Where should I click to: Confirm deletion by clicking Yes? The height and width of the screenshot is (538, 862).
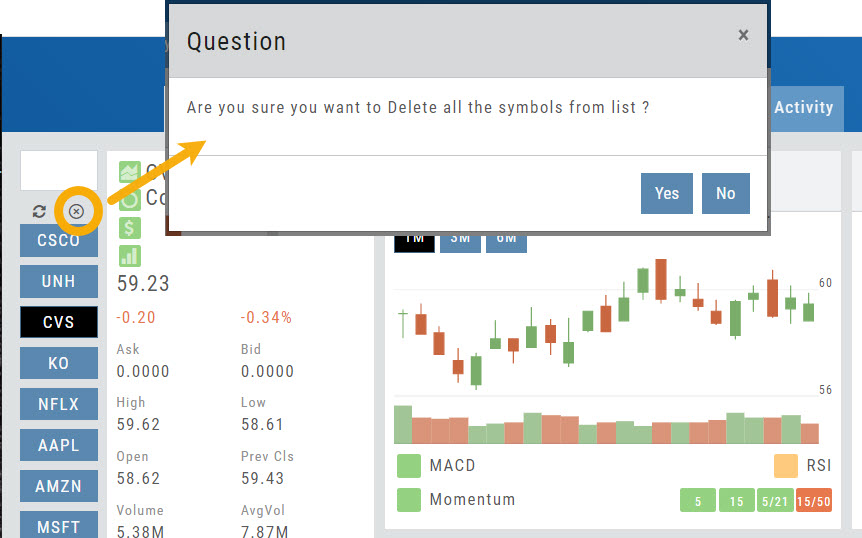666,194
